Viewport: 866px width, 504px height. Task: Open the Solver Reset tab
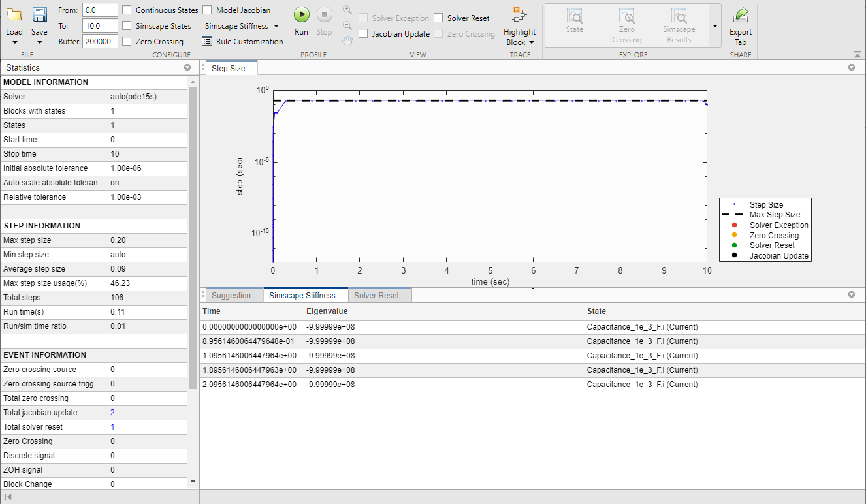coord(376,296)
